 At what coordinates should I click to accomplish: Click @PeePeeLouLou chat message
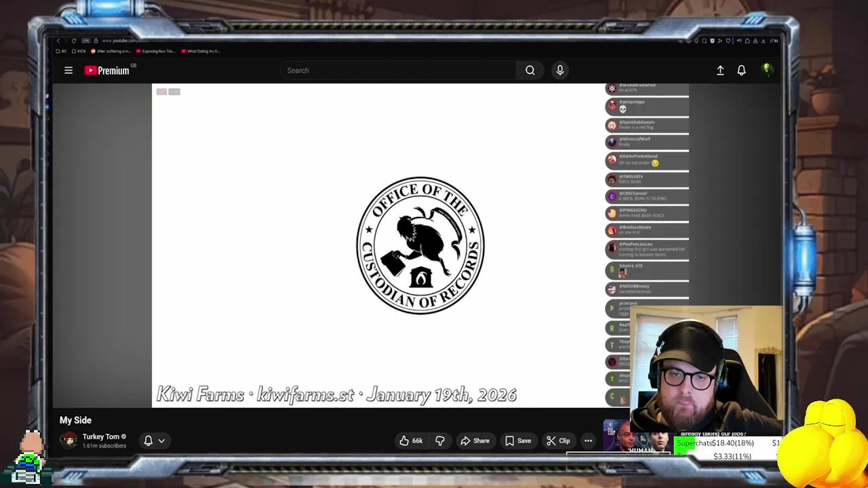(x=647, y=249)
